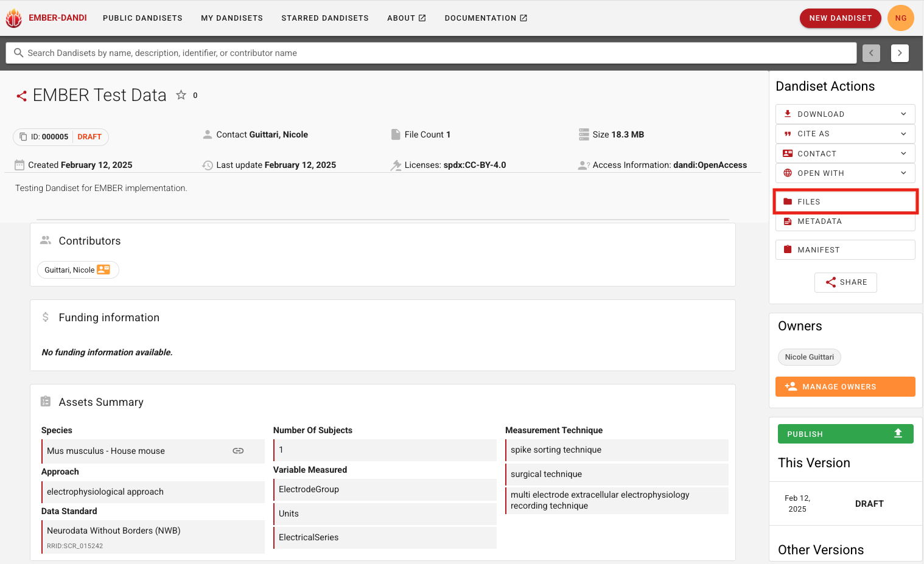Open the About external link

407,18
